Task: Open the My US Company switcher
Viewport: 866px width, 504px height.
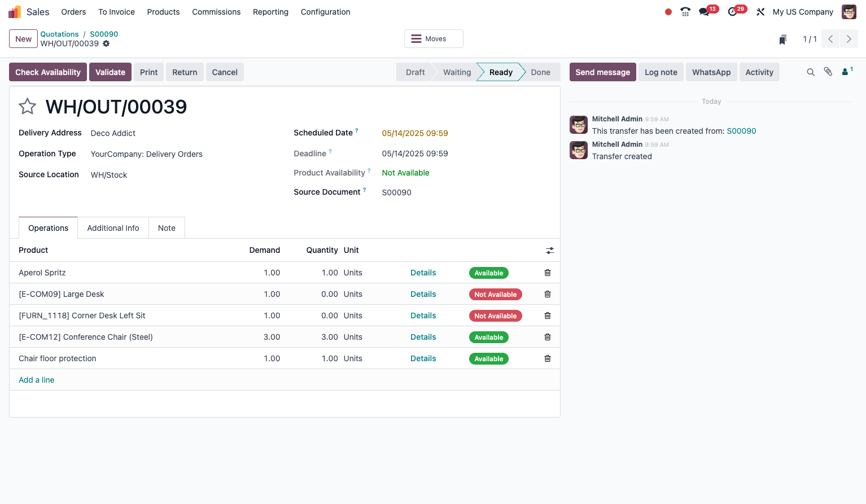Action: tap(803, 12)
